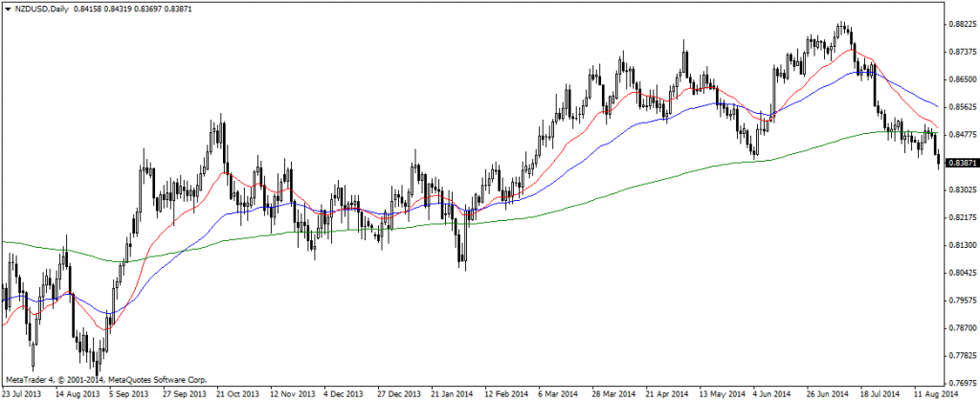The width and height of the screenshot is (980, 401).
Task: Select the open price 0.84158 in chart header
Action: click(86, 9)
